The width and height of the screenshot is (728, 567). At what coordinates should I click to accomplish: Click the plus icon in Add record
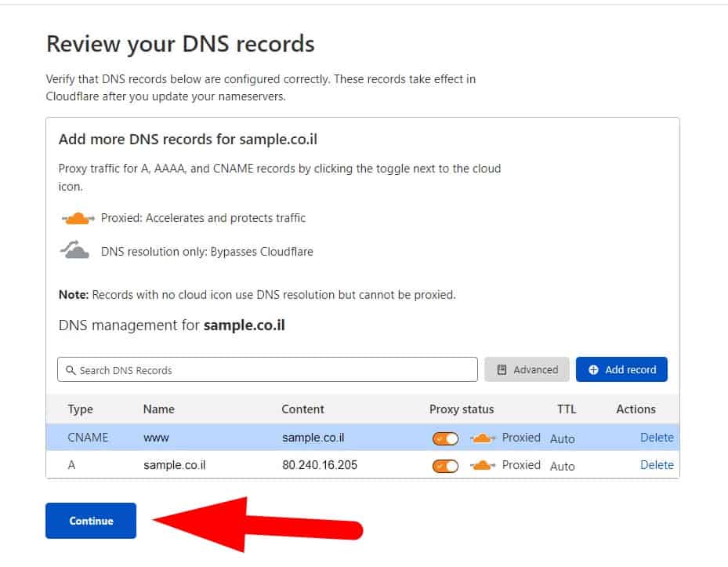[593, 369]
